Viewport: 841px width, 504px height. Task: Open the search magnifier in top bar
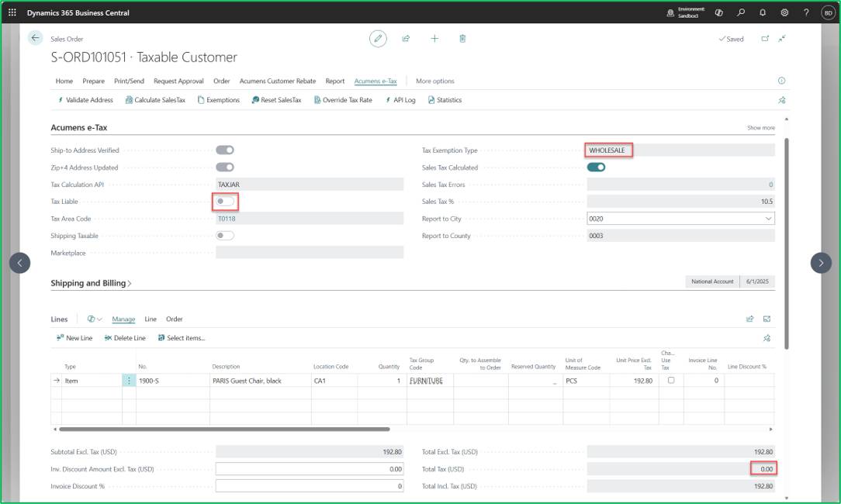[741, 12]
